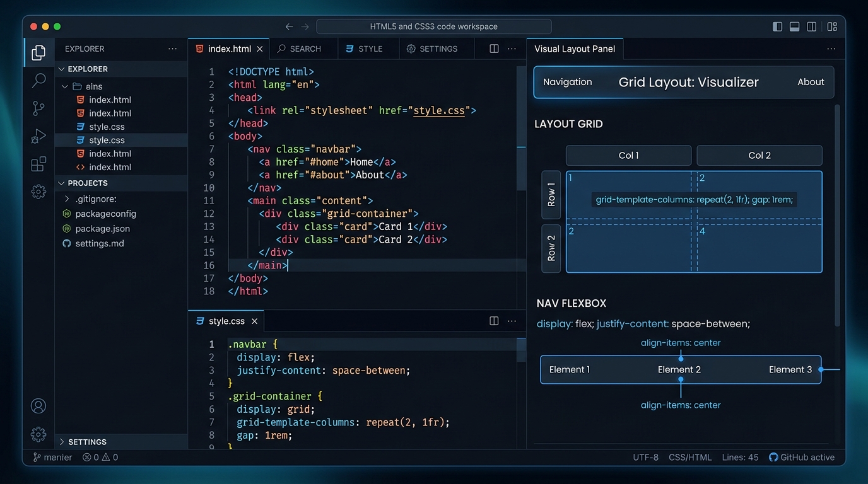Select grid cell numbered 1
The width and height of the screenshot is (868, 484).
click(x=628, y=195)
